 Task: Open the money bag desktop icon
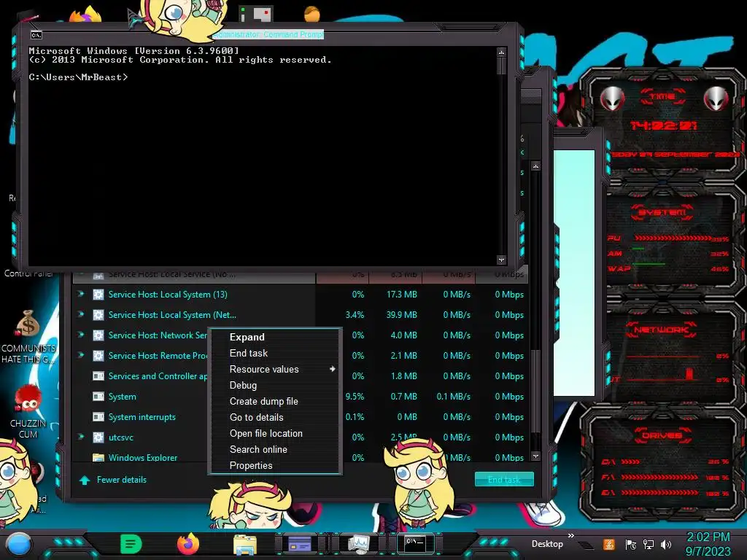(x=28, y=323)
